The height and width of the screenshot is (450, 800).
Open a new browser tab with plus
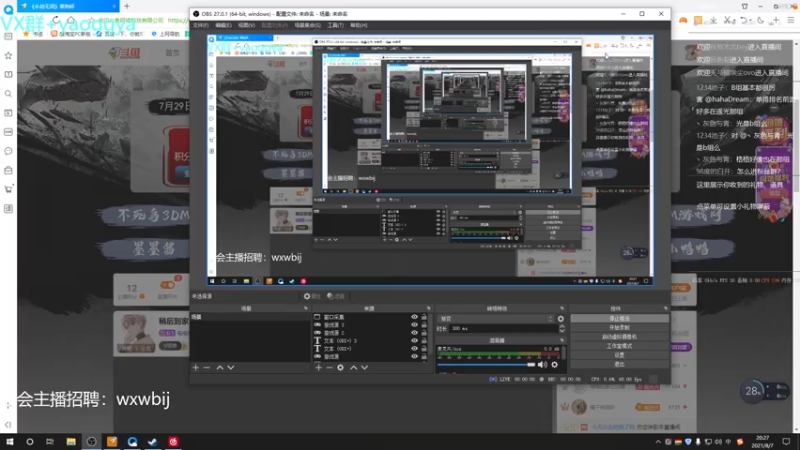click(x=127, y=6)
